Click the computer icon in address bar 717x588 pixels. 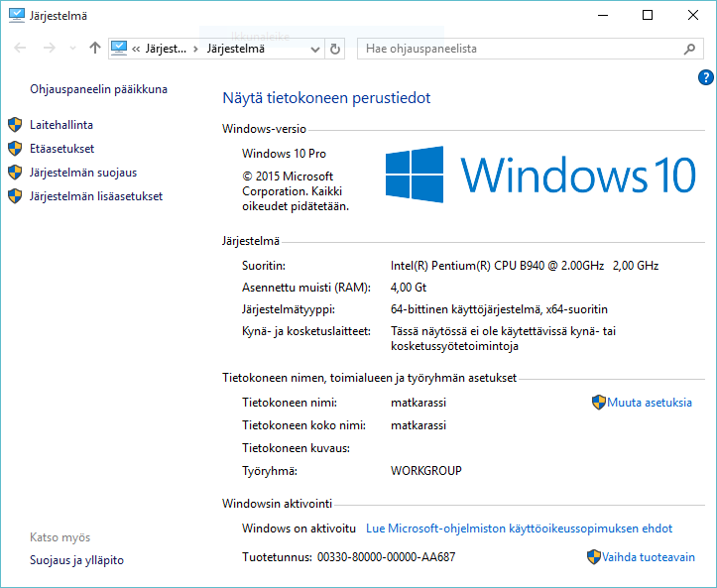(119, 48)
